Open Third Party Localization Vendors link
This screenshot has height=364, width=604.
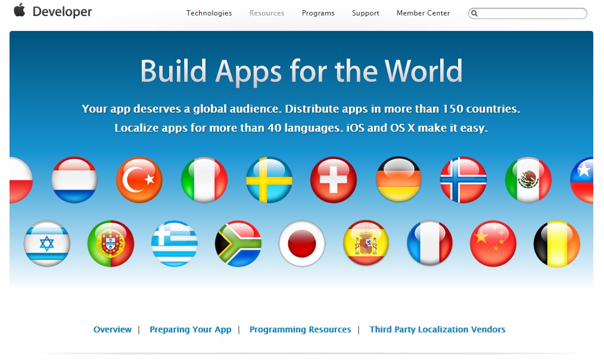(x=437, y=329)
